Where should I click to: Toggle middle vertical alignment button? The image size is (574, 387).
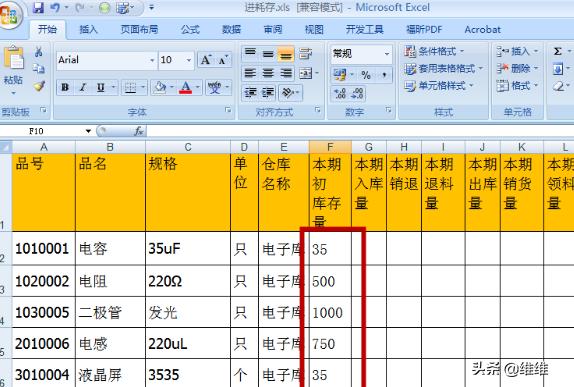coord(268,55)
